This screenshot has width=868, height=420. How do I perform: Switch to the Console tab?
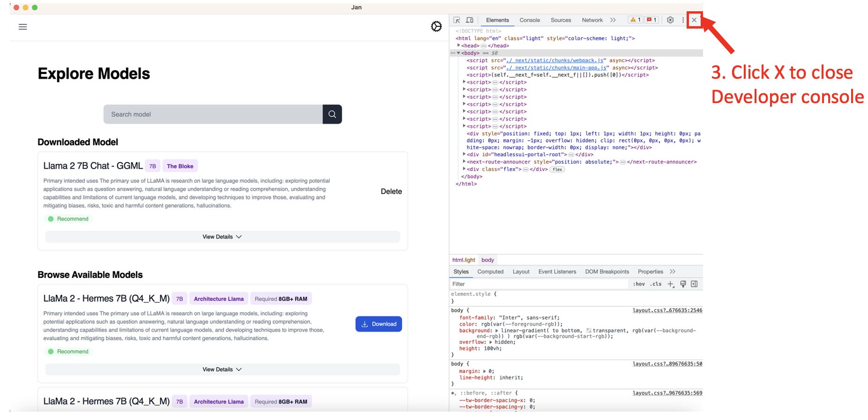530,20
